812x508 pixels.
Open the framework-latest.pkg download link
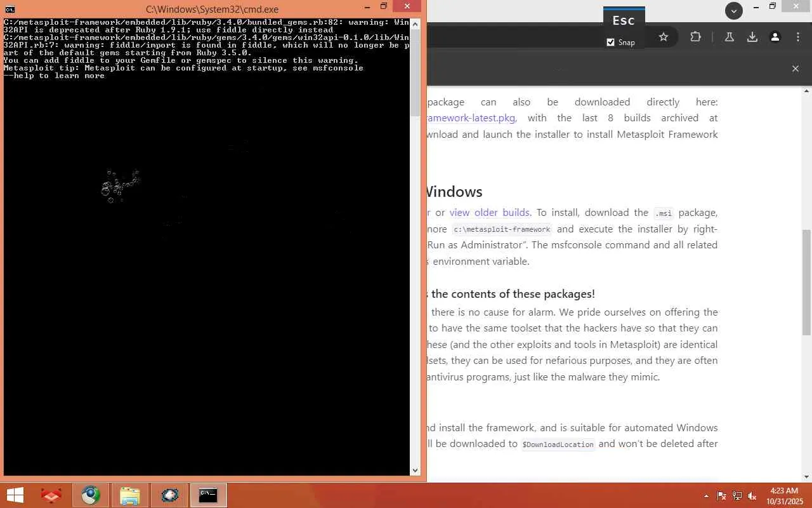(472, 118)
